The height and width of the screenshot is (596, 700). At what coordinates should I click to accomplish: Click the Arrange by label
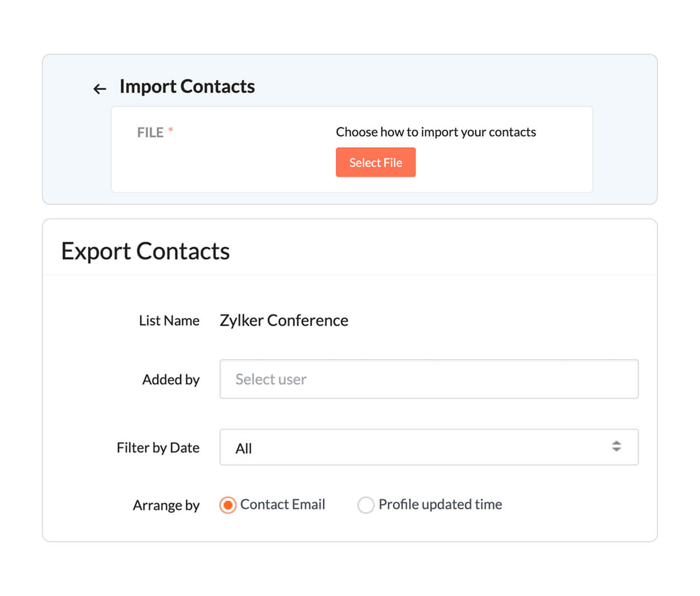(166, 505)
